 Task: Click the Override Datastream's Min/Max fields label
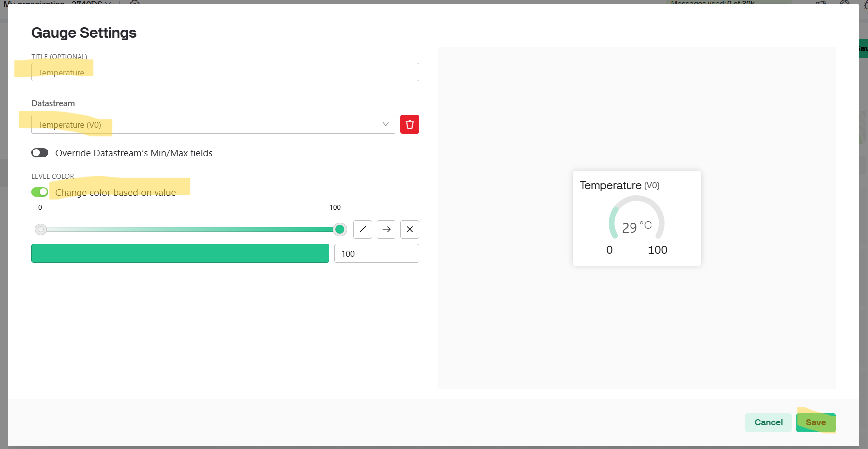click(134, 153)
